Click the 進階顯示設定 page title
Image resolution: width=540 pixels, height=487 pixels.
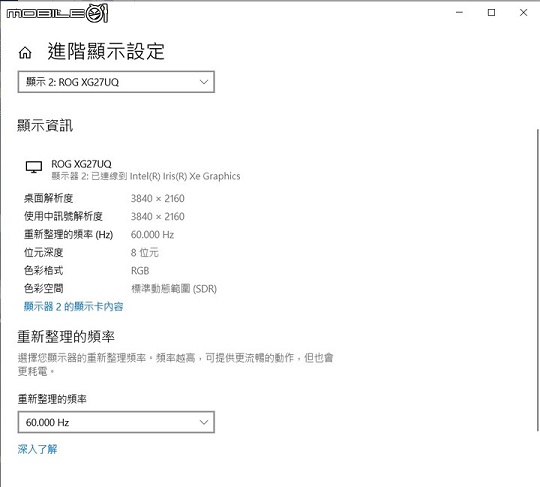click(x=106, y=51)
